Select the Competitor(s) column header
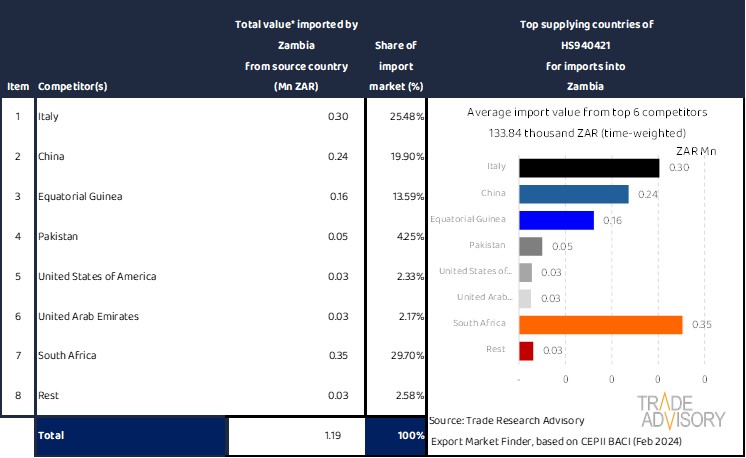746x458 pixels. (72, 86)
